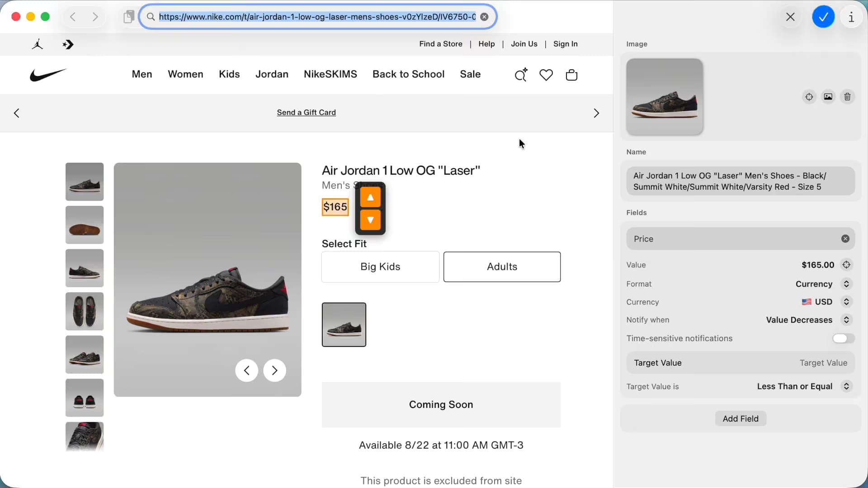Viewport: 868px width, 488px height.
Task: Move price selection down with orange arrow
Action: point(370,220)
